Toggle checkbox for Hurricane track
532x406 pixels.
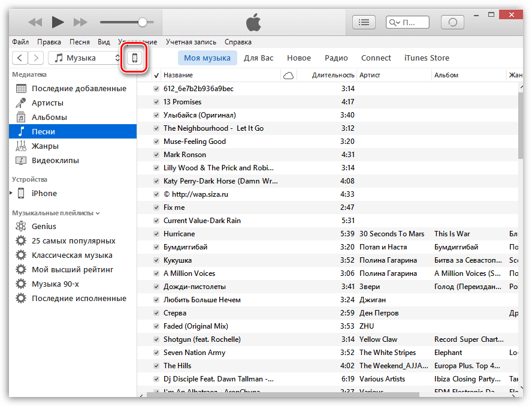point(156,234)
